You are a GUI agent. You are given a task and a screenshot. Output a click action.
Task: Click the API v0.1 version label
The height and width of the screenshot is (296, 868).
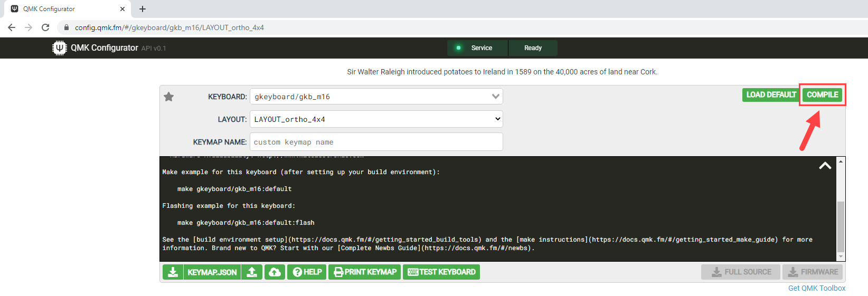[x=154, y=48]
